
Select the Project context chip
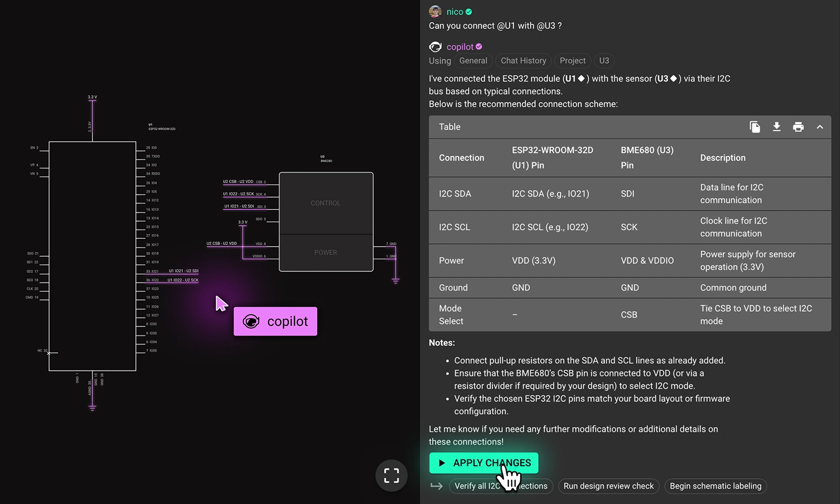point(572,61)
